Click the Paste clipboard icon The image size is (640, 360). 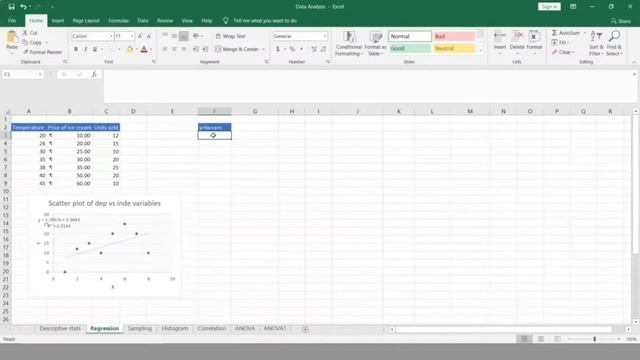click(12, 37)
